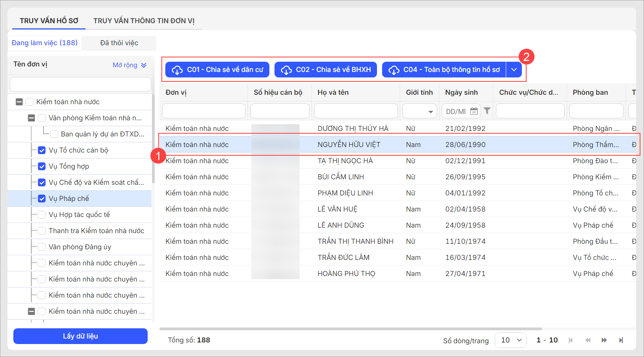Click C02 - Chia sẻ về BHXH button
This screenshot has height=357, width=644.
coord(326,70)
